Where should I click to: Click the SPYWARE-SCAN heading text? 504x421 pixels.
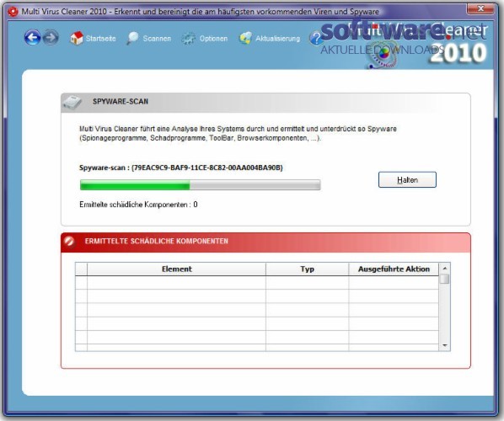coord(121,102)
